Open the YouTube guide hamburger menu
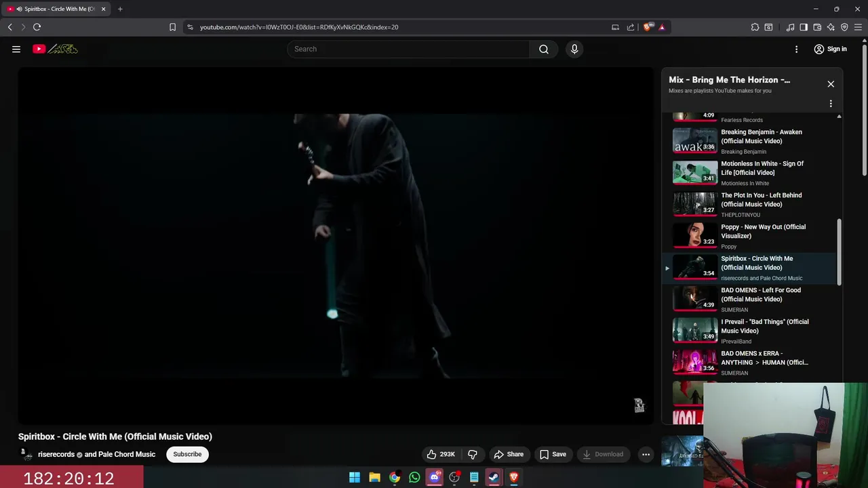 [x=16, y=49]
